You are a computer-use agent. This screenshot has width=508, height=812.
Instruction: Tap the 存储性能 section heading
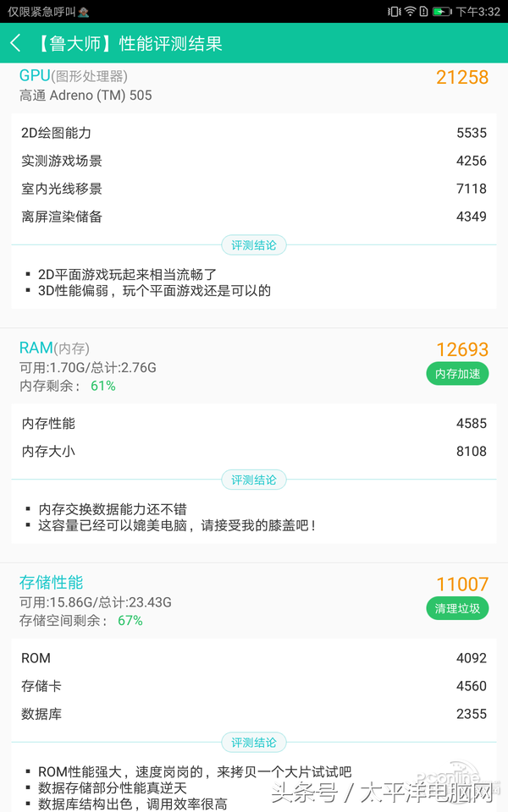coord(52,583)
